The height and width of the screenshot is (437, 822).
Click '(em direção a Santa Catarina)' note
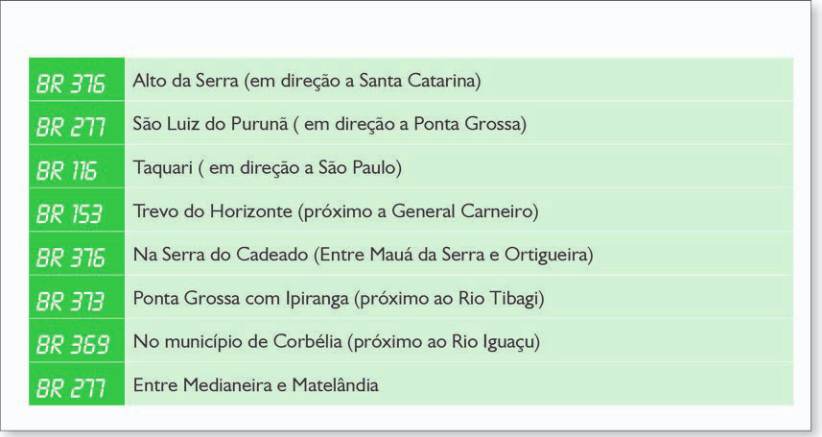[362, 81]
